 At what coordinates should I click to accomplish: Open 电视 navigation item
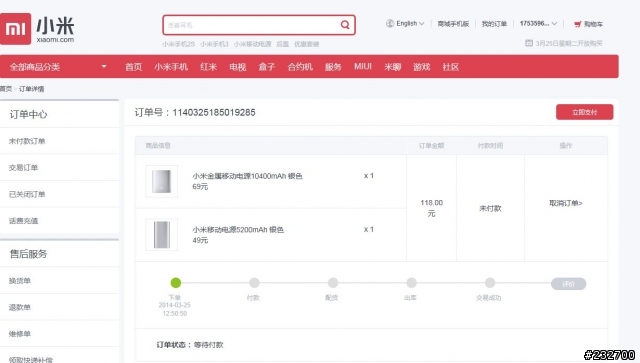click(x=238, y=67)
